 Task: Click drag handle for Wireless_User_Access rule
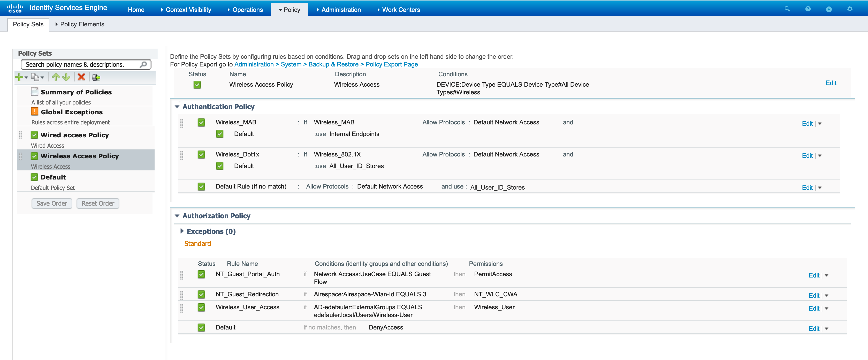pyautogui.click(x=182, y=308)
